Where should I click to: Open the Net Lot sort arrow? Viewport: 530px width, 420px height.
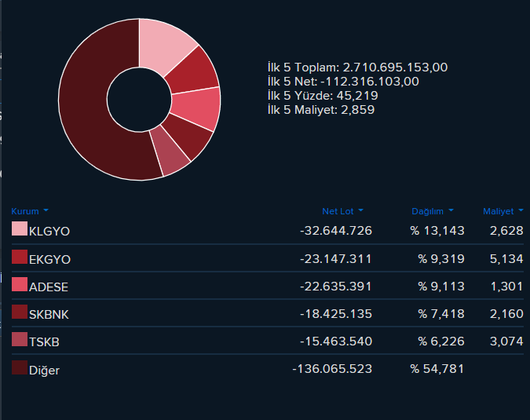[360, 210]
